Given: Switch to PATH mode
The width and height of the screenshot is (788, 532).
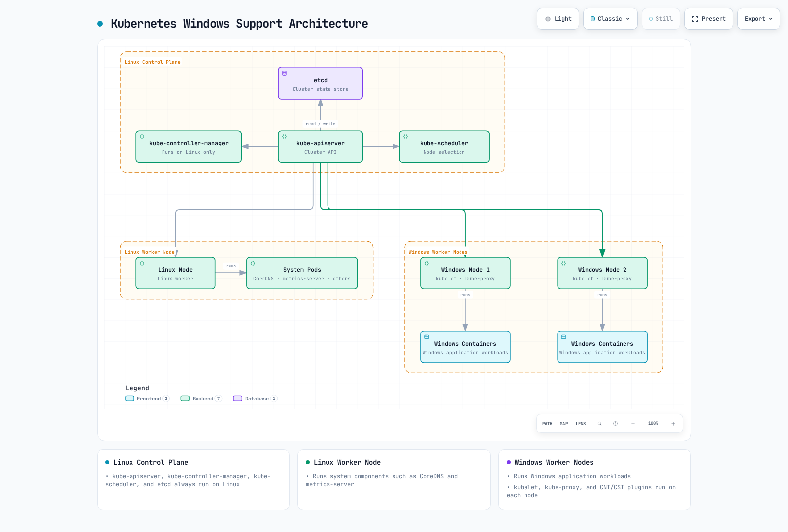Looking at the screenshot, I should (x=547, y=424).
